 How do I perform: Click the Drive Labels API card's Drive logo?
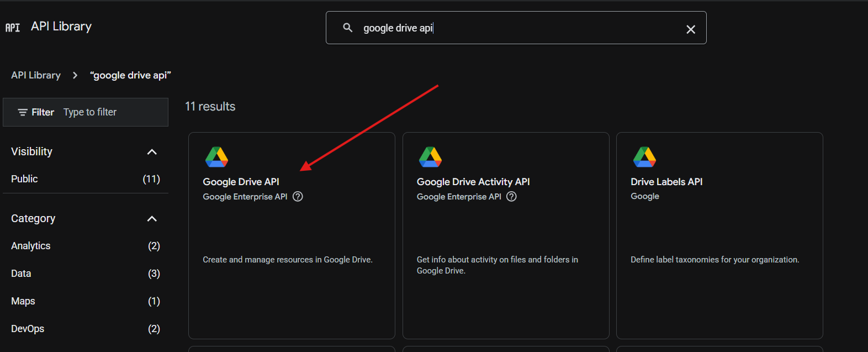click(x=644, y=157)
